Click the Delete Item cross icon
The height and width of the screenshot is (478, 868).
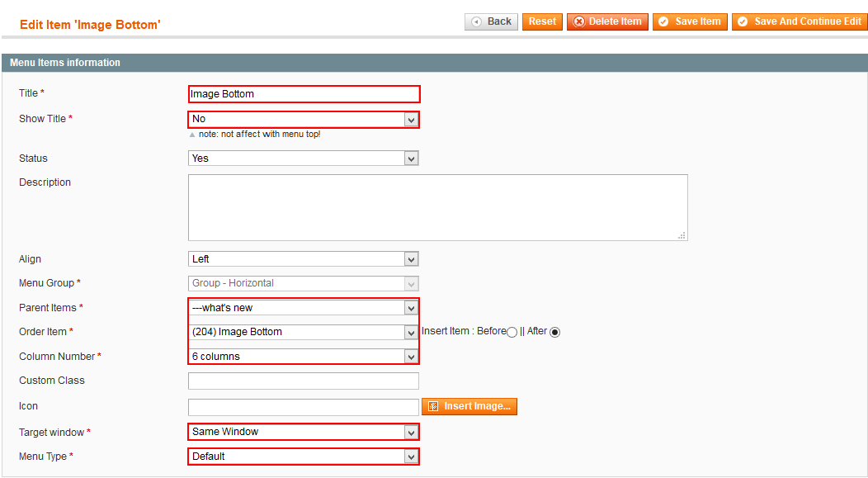pyautogui.click(x=579, y=21)
